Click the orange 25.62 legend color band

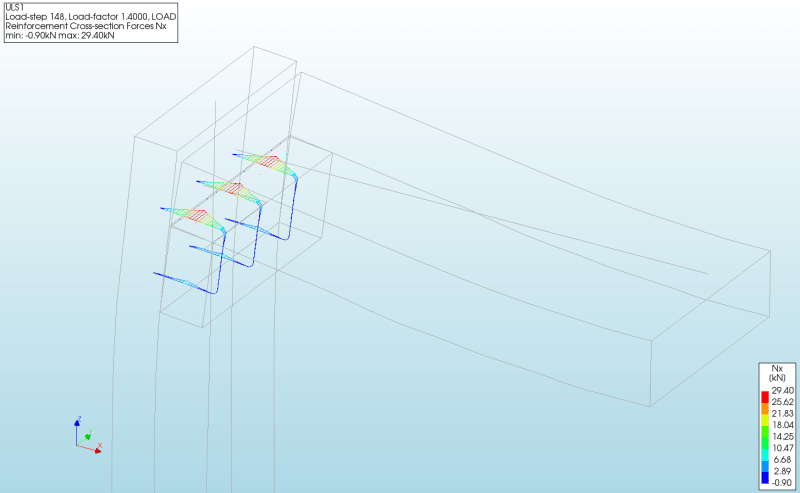click(x=765, y=409)
